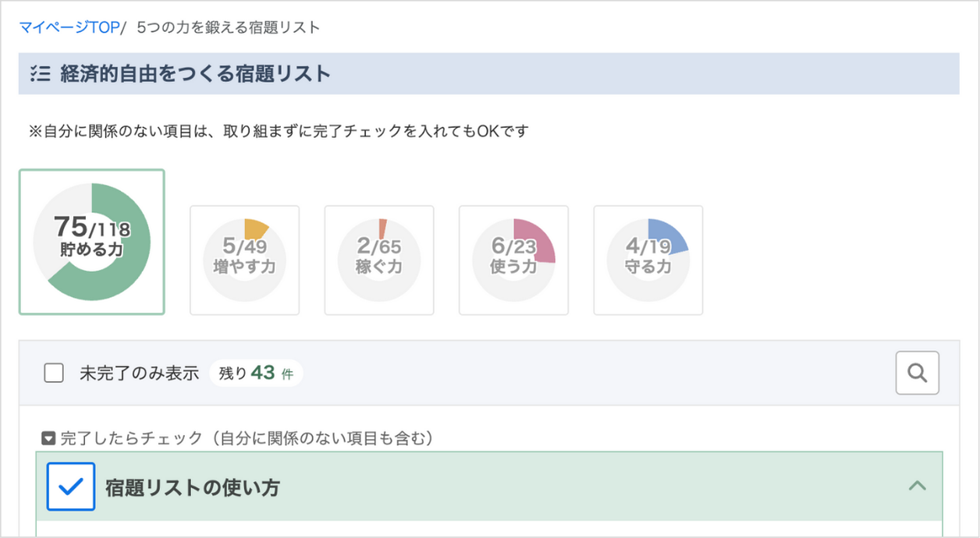
Task: Collapse 宿題リストの使い方 with the chevron
Action: pos(918,487)
